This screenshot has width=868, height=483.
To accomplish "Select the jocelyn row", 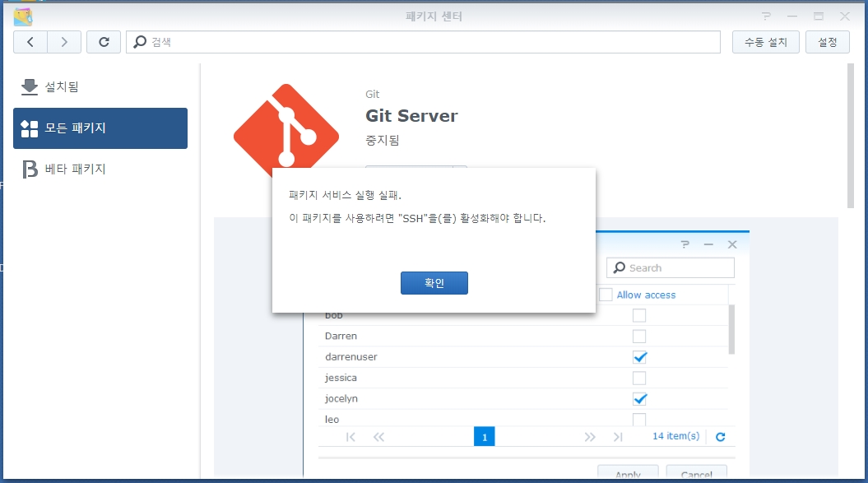I will tap(523, 399).
